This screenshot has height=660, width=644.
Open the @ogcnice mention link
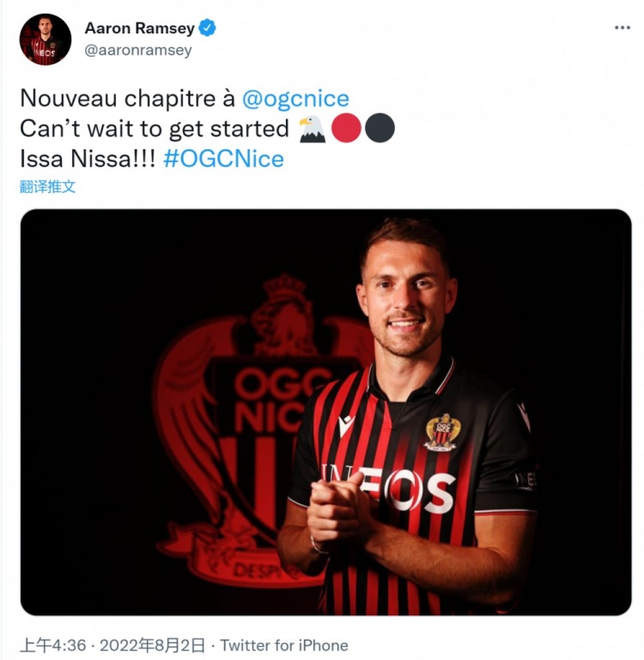click(x=295, y=99)
